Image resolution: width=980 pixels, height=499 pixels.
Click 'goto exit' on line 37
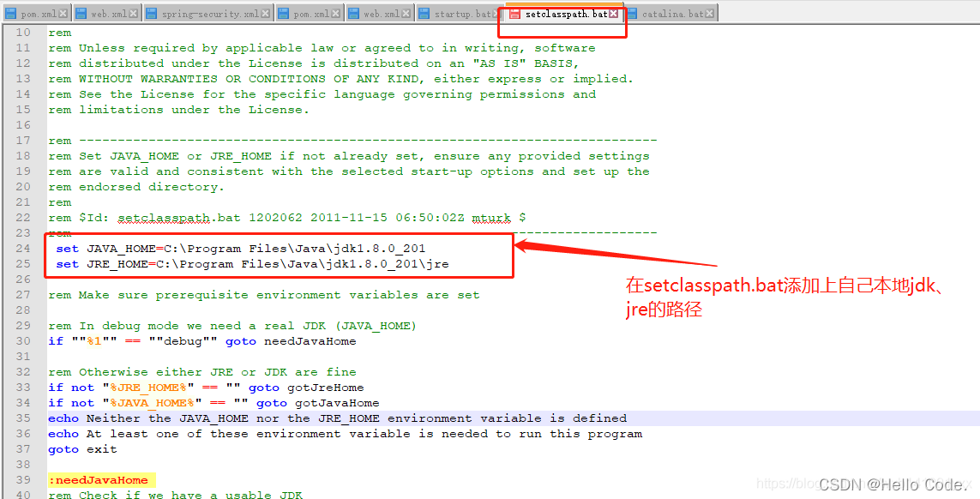(x=82, y=449)
